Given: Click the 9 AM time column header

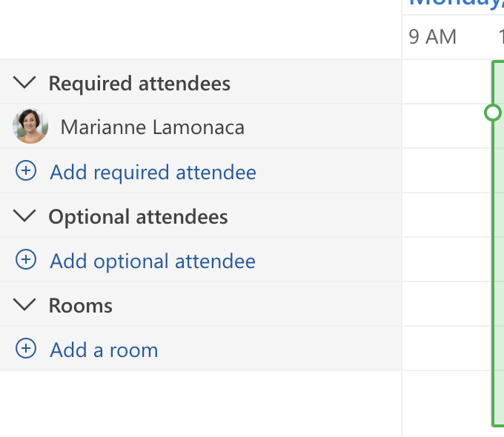Looking at the screenshot, I should [x=433, y=37].
